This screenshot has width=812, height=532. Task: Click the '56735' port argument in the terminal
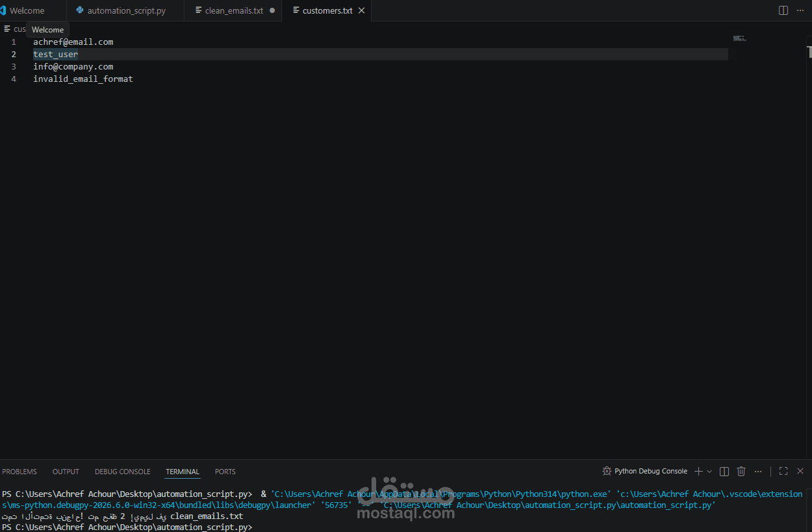tap(336, 505)
